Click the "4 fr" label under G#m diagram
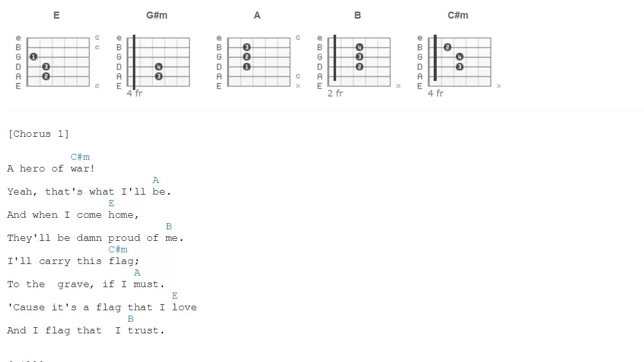This screenshot has width=644, height=362. (x=134, y=94)
